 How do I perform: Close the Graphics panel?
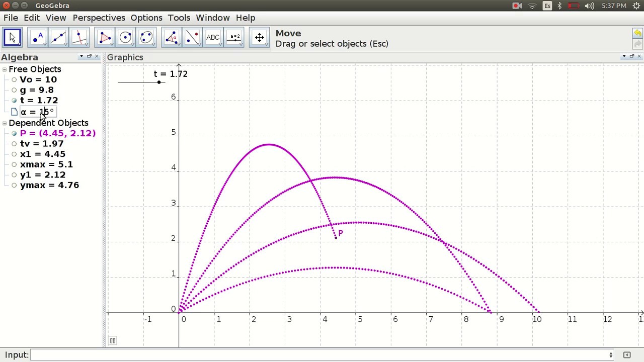click(639, 56)
